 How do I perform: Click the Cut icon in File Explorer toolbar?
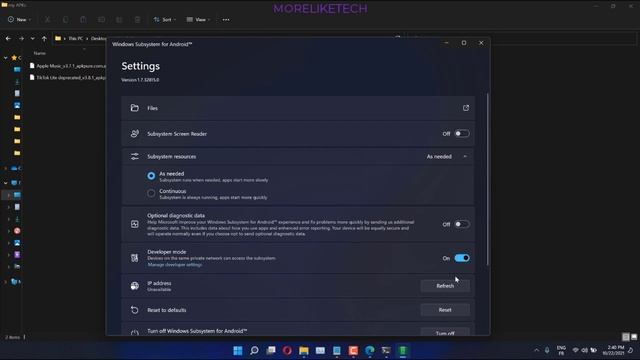tap(47, 20)
